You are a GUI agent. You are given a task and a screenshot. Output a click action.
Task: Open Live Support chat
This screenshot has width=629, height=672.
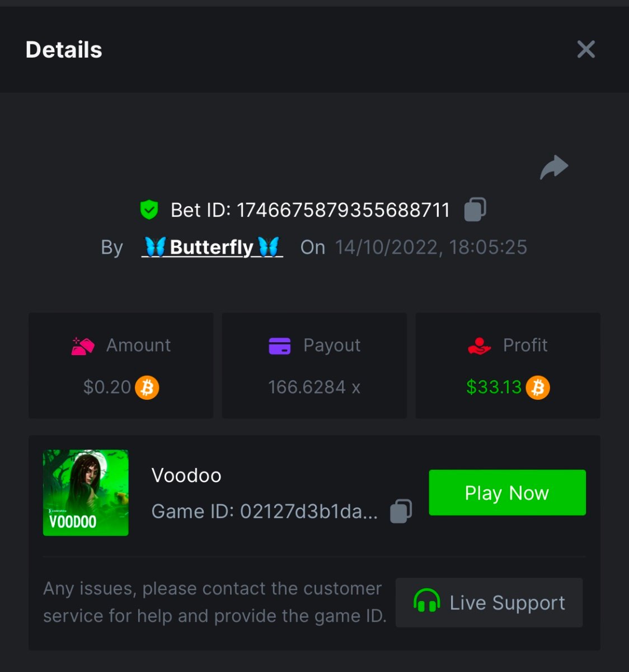(x=489, y=603)
